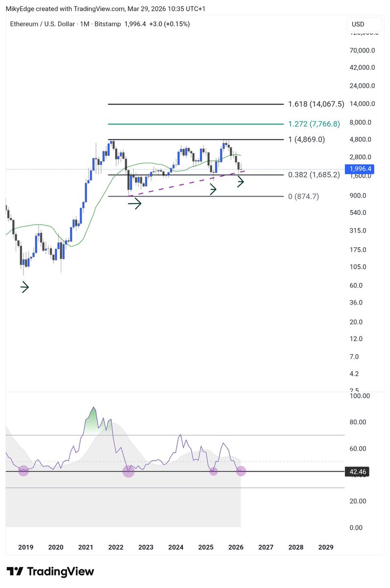The height and width of the screenshot is (588, 390).
Task: Click the 2020 time axis label
Action: tap(56, 547)
